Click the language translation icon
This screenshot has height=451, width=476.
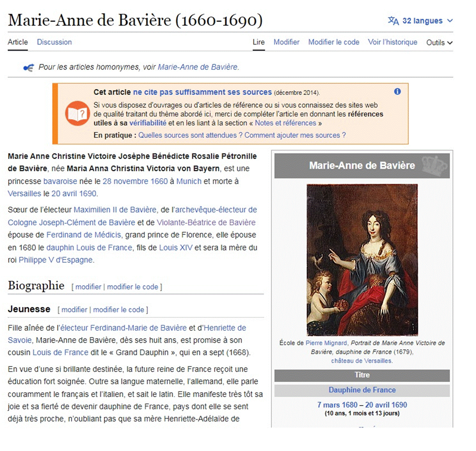(x=393, y=21)
